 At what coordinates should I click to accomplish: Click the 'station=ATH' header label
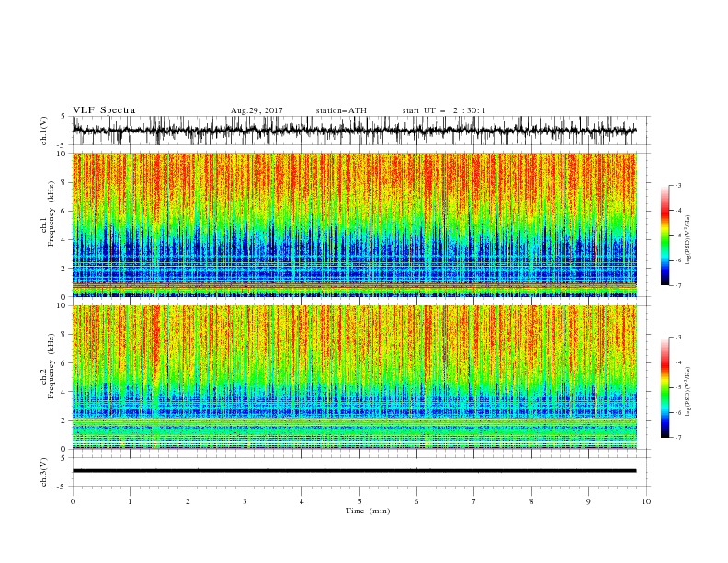[x=341, y=110]
